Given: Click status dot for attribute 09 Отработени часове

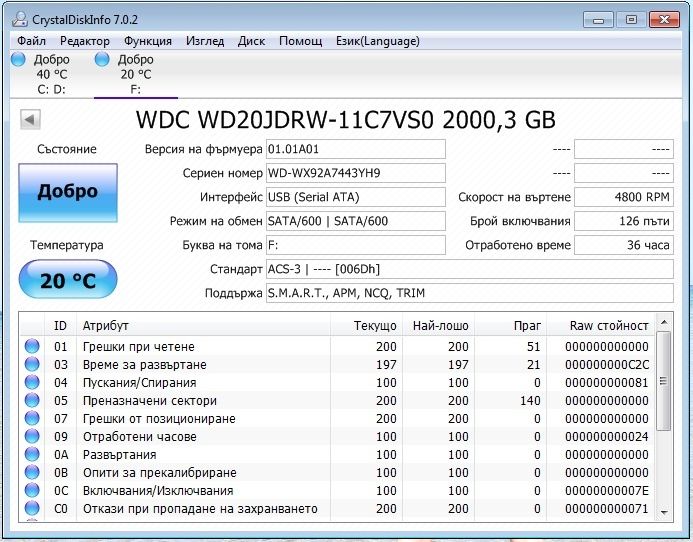Looking at the screenshot, I should coord(32,436).
